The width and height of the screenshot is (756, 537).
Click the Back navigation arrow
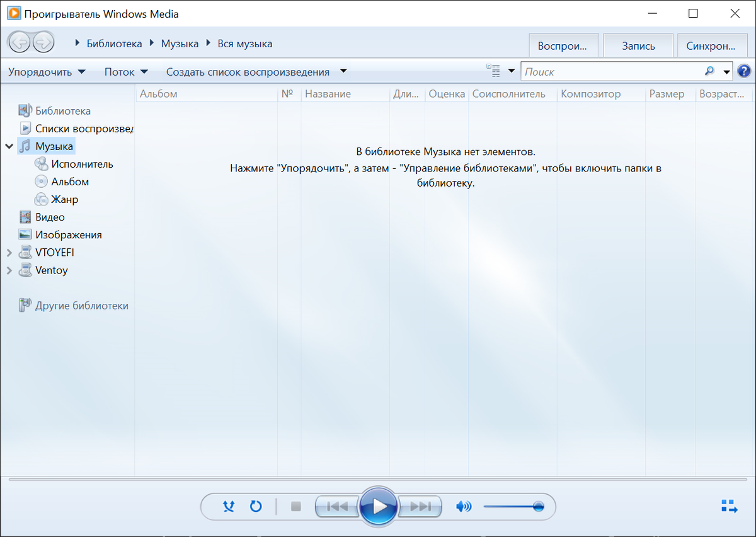pyautogui.click(x=20, y=43)
